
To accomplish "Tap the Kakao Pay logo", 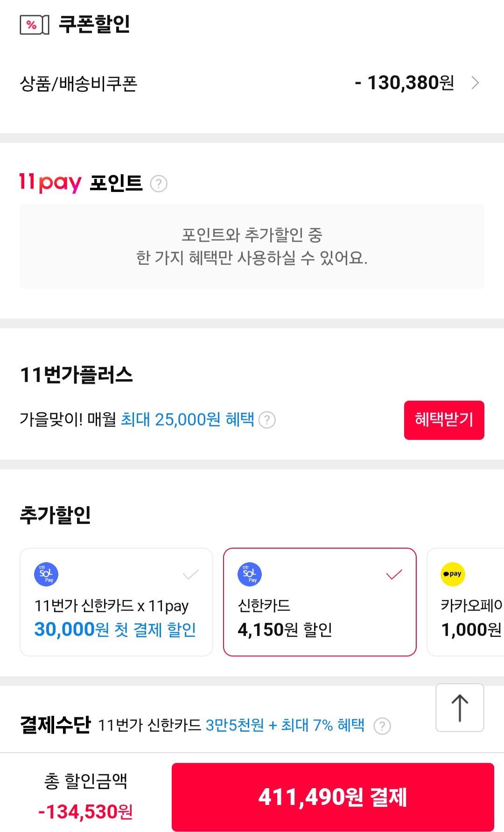I will pos(453,574).
